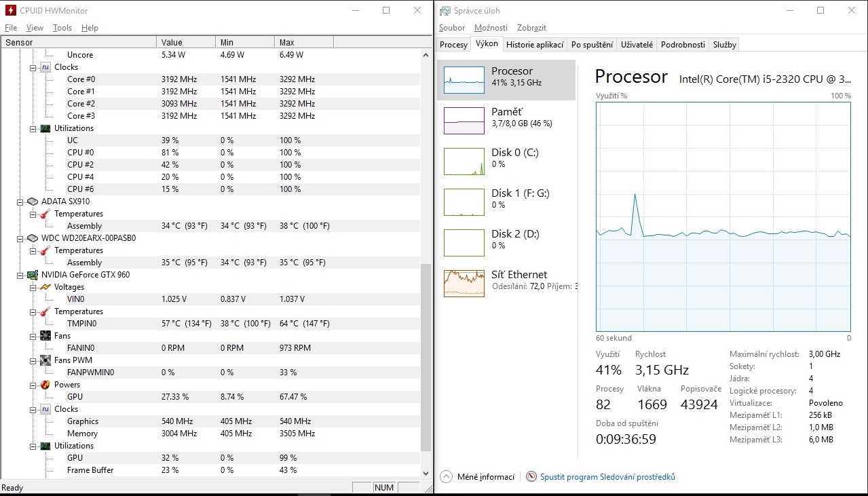
Task: Switch to the Uživatelé tab
Action: click(x=637, y=45)
